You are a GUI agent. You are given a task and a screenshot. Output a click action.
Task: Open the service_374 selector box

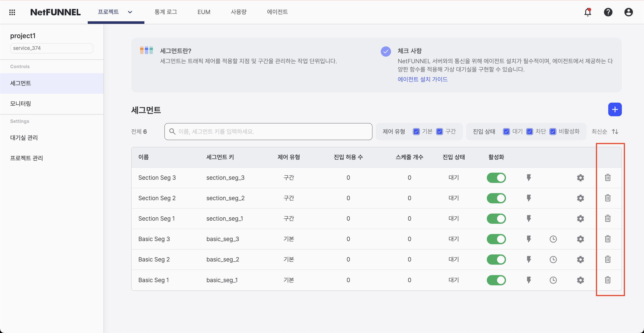pos(52,48)
